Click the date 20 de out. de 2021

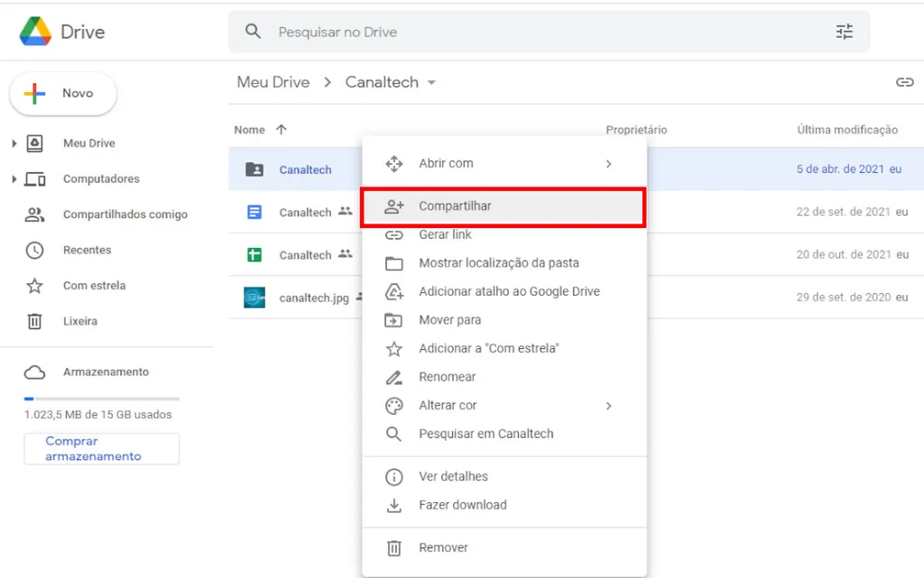pyautogui.click(x=844, y=255)
